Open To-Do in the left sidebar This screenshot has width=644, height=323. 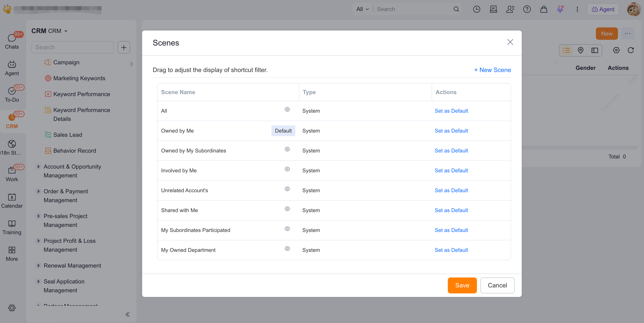click(12, 94)
